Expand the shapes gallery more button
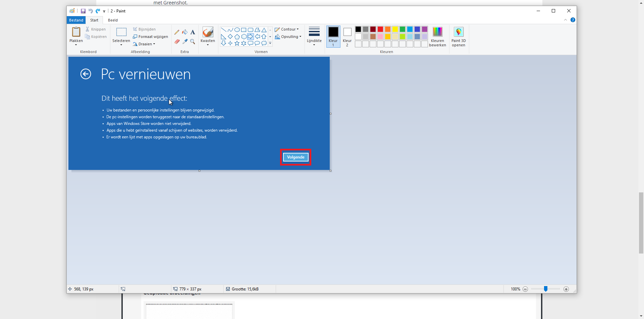The image size is (644, 319). tap(270, 43)
